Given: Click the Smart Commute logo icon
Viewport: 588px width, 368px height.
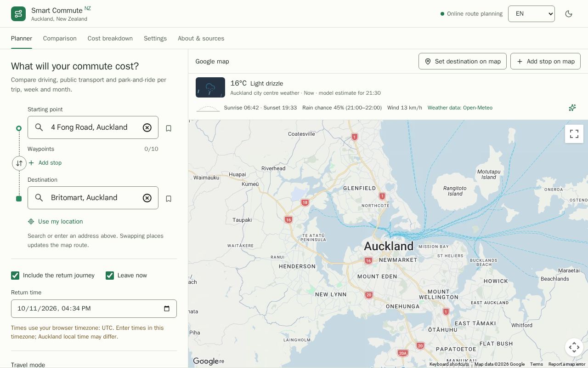Looking at the screenshot, I should pyautogui.click(x=18, y=14).
